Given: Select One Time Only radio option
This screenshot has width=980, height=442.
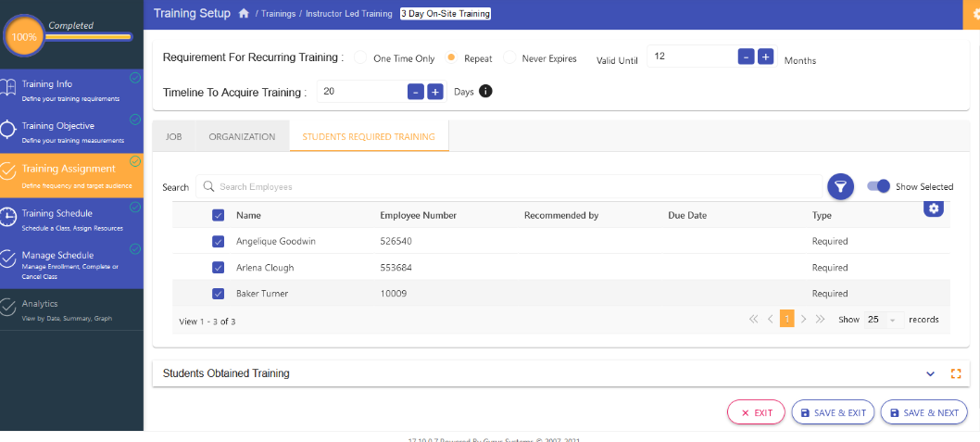Looking at the screenshot, I should (x=360, y=57).
